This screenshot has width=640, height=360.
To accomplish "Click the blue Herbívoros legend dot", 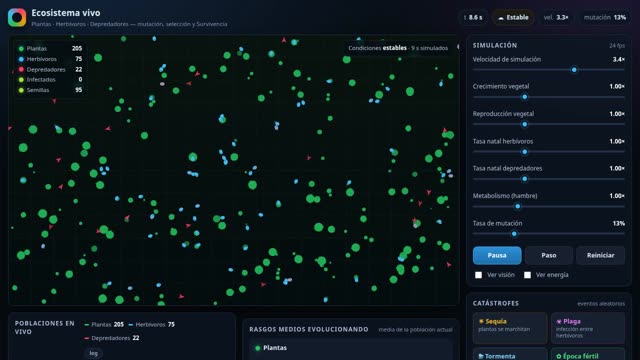I will [x=21, y=59].
